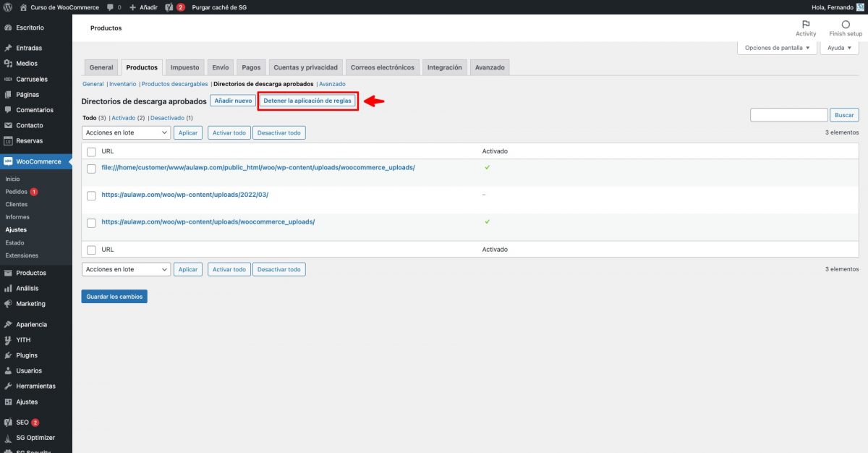868x453 pixels.
Task: Expand Opciones de pantalla panel
Action: click(777, 48)
